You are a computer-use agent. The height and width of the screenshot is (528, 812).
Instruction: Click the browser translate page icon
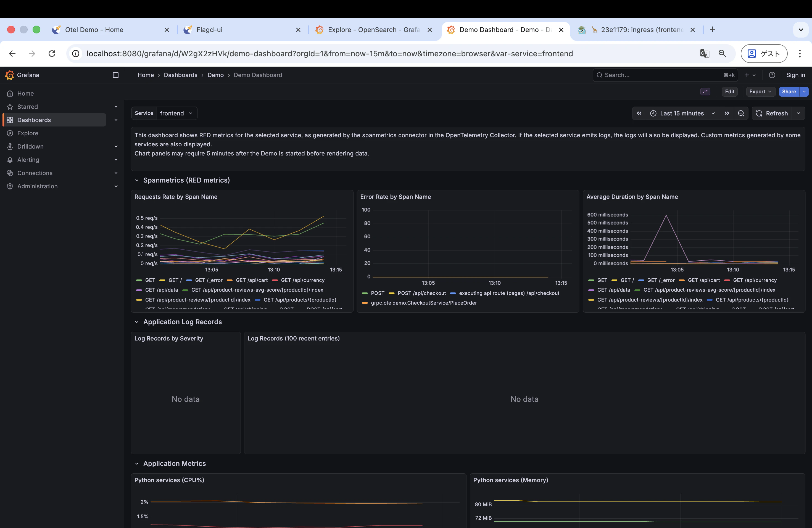[x=705, y=54]
